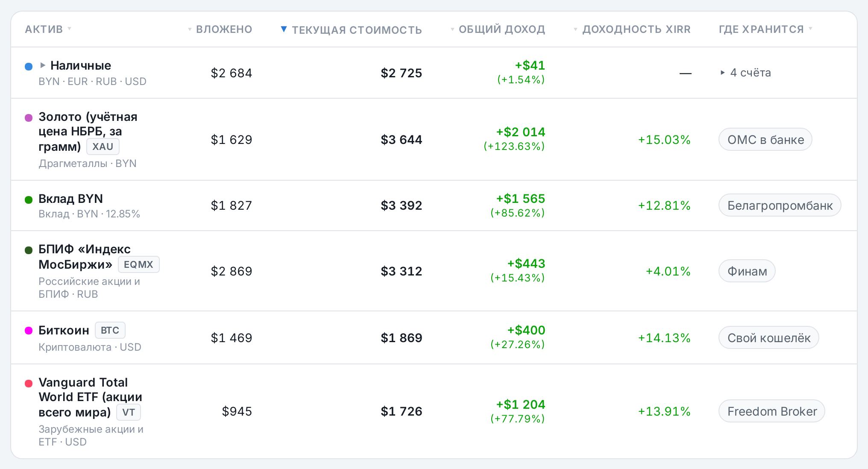868x469 pixels.
Task: Click the $1 827 invested in Вклад BYN
Action: tap(232, 205)
